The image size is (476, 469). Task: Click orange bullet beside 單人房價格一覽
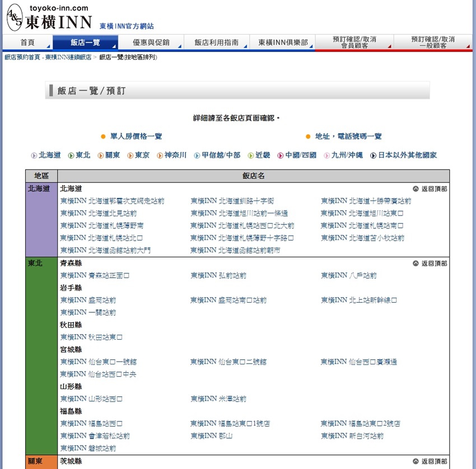point(103,137)
